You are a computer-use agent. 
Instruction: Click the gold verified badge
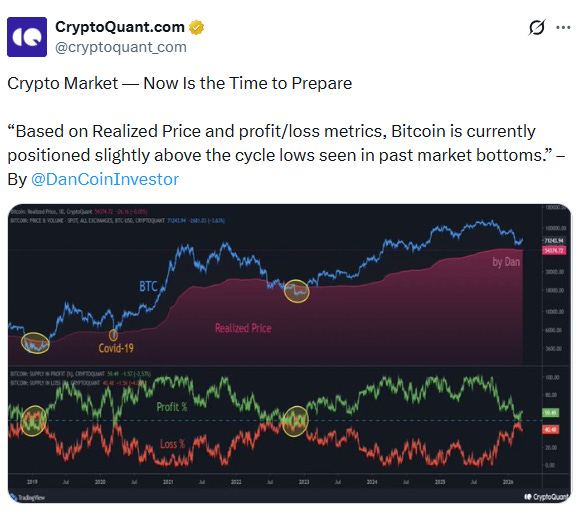click(x=196, y=28)
